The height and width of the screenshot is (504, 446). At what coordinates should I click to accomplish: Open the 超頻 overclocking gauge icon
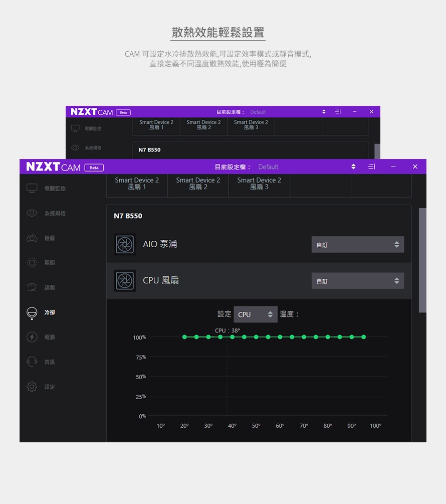click(32, 287)
